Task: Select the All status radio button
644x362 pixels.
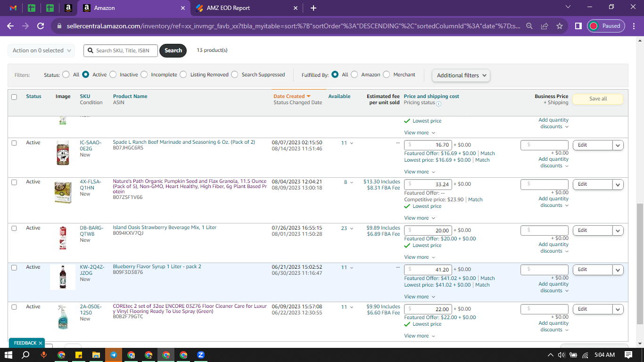Action: click(x=65, y=74)
